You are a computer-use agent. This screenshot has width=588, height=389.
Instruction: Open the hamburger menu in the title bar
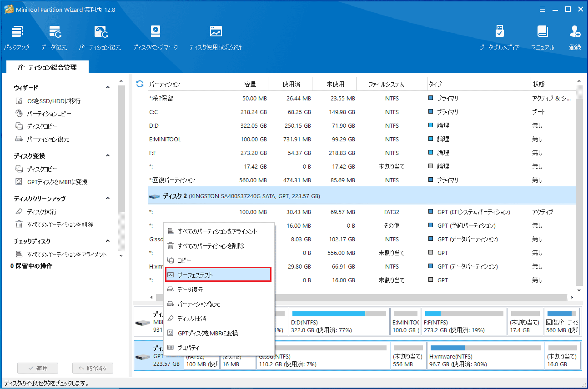coord(543,9)
